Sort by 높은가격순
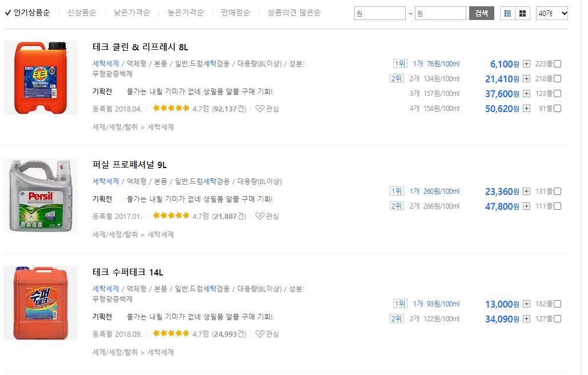 pos(186,13)
